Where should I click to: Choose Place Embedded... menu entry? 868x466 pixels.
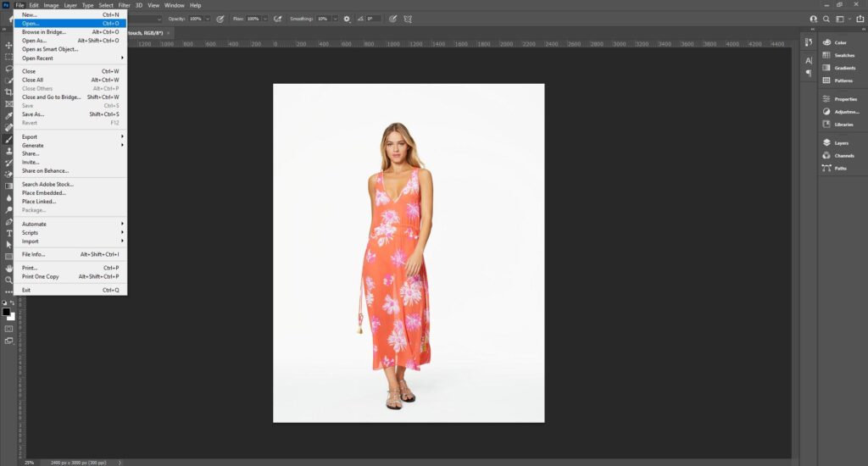pyautogui.click(x=70, y=193)
